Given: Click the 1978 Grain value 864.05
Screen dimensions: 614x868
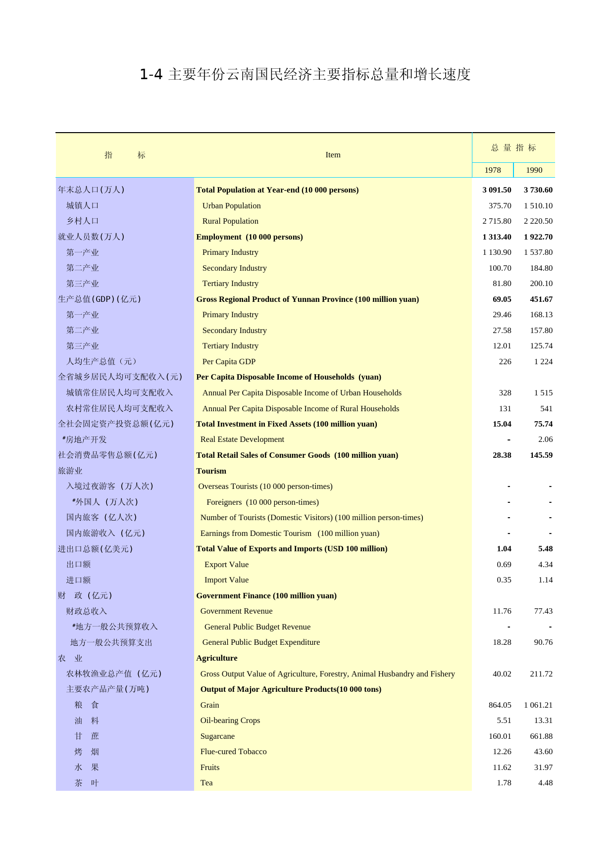Looking at the screenshot, I should pyautogui.click(x=500, y=705).
